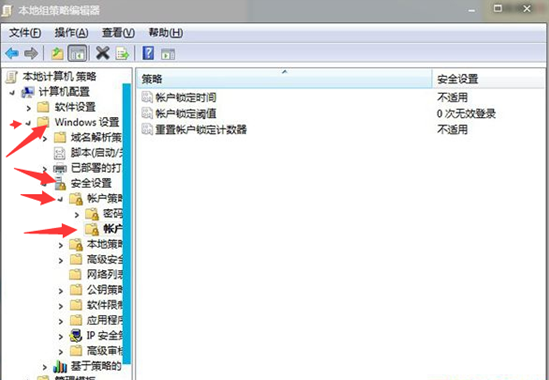Open the 帮助(H) menu
549x380 pixels.
(x=165, y=33)
